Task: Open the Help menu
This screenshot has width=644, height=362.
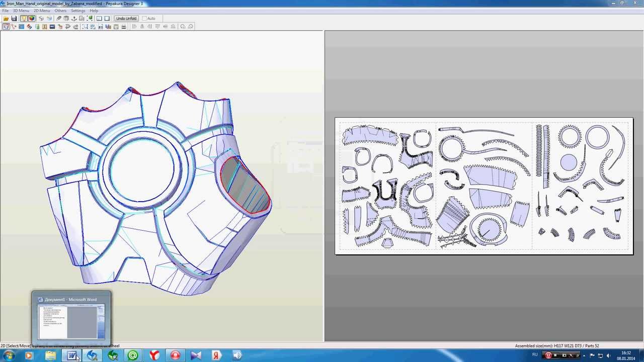Action: tap(94, 11)
